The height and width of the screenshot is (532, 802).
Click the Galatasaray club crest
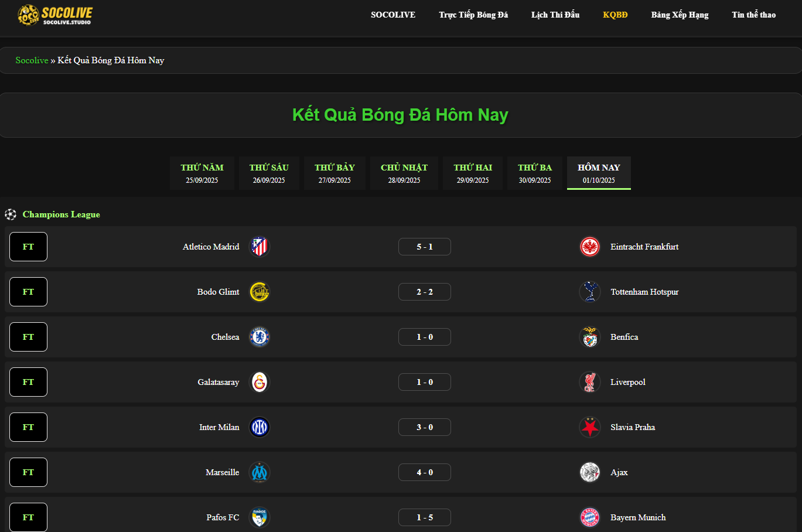point(259,382)
